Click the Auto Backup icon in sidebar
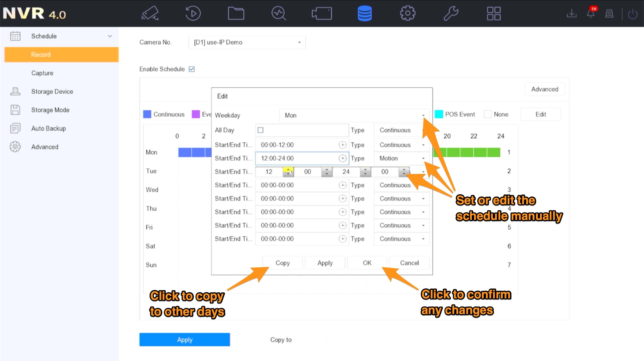 [x=15, y=128]
